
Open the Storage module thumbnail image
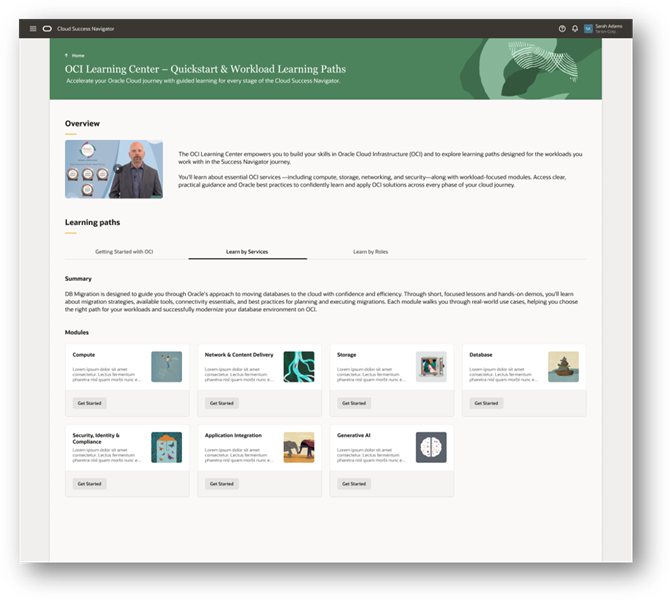click(431, 367)
